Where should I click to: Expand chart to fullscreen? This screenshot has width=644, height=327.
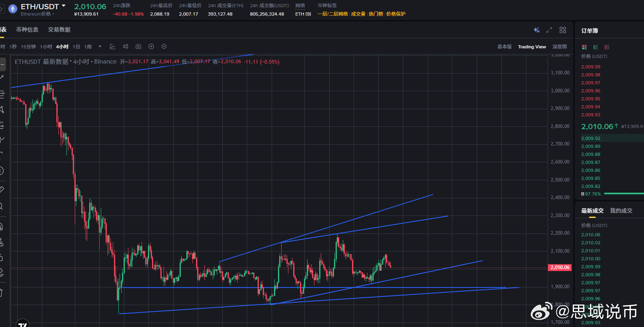coord(549,30)
